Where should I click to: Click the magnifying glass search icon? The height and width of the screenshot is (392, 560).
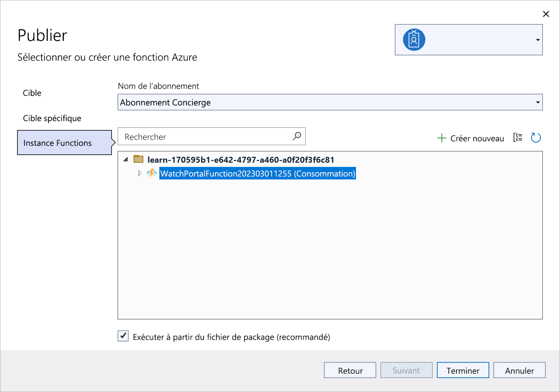coord(297,136)
